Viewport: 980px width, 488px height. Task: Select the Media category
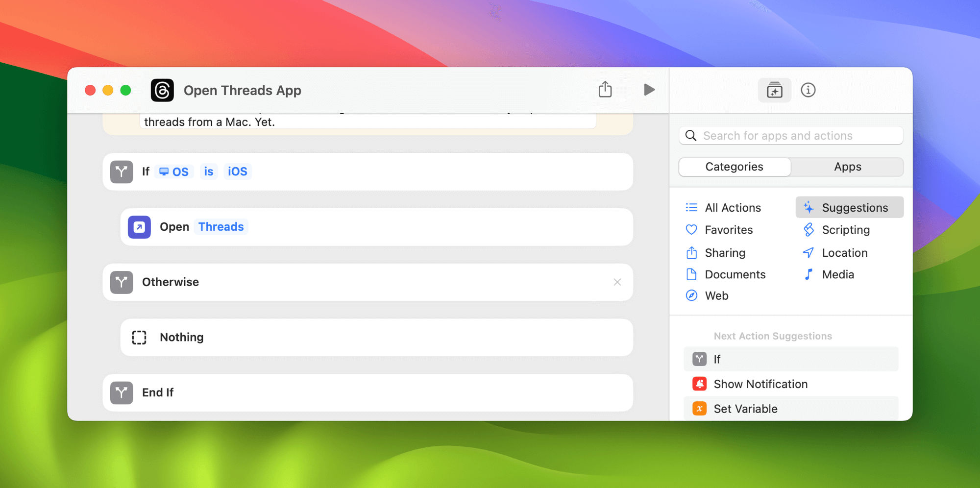click(829, 274)
